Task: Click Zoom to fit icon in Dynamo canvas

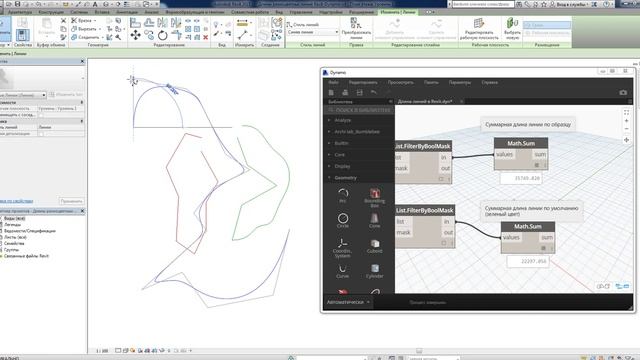Action: coord(626,112)
